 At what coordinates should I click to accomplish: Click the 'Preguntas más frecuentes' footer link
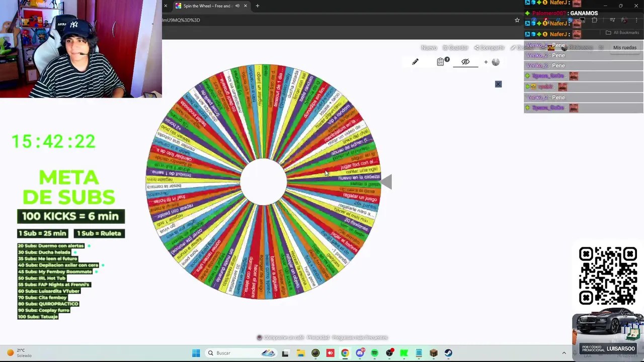pyautogui.click(x=360, y=338)
